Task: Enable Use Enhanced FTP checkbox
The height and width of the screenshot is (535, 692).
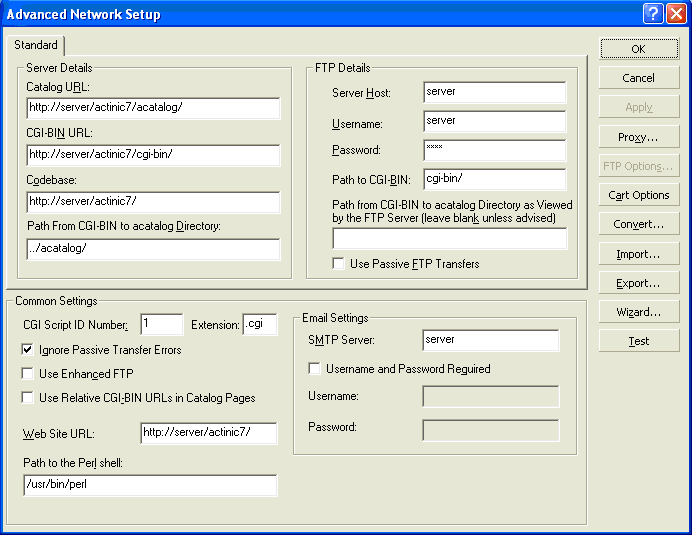Action: pos(27,373)
